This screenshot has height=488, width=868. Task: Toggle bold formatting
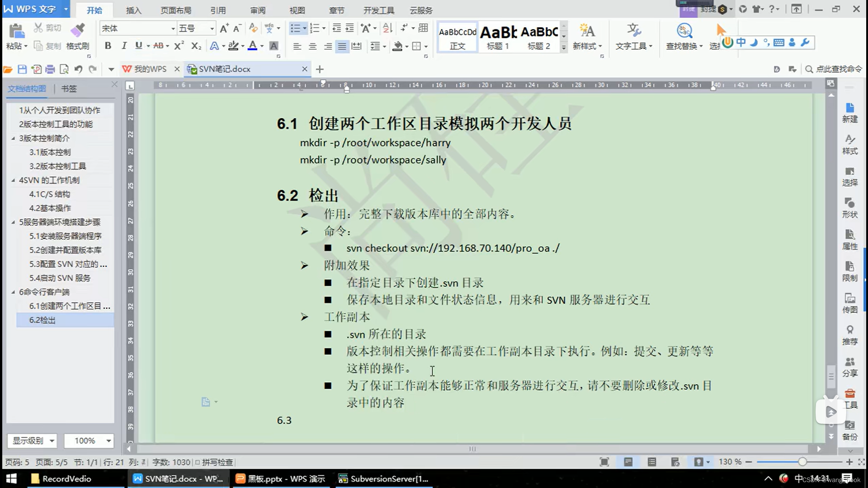tap(108, 46)
